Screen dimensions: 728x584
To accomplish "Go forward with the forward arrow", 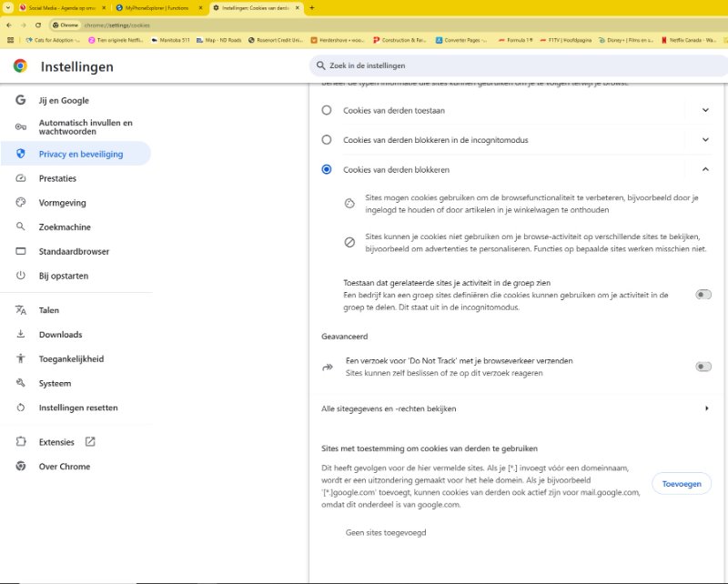I will point(24,25).
